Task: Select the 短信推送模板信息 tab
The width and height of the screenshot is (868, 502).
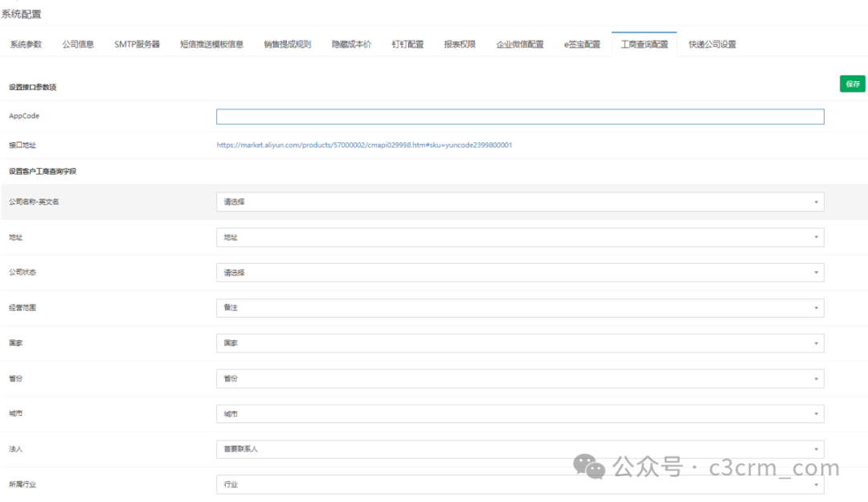Action: click(211, 44)
